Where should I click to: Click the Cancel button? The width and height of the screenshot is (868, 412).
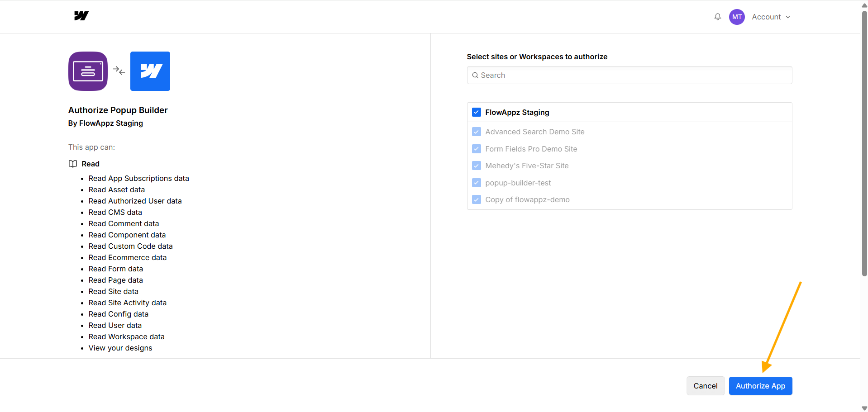click(x=705, y=386)
